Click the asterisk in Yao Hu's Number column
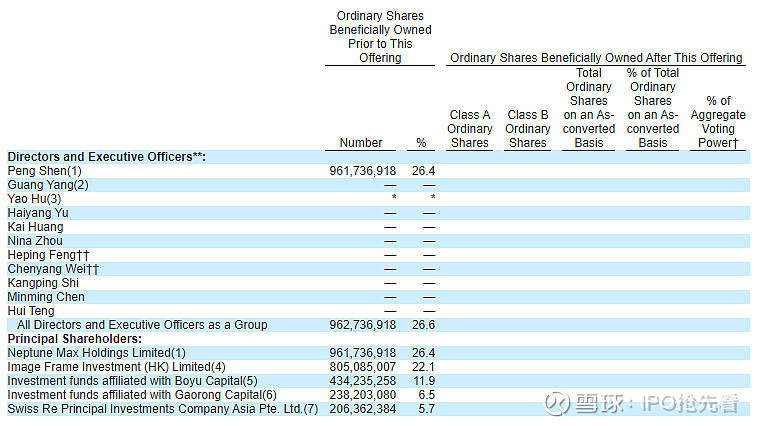Screen dimensions: 761x426 394,197
